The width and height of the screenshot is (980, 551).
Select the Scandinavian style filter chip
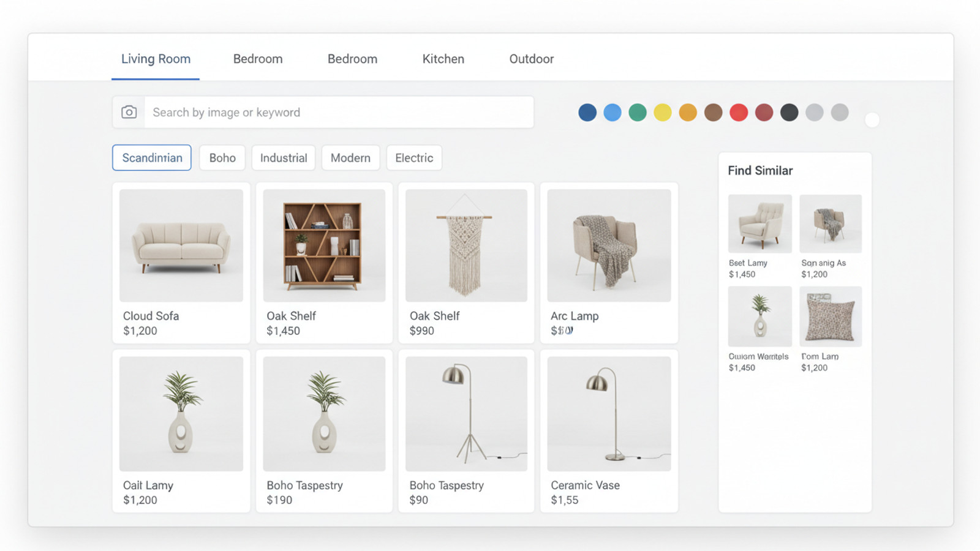tap(152, 158)
